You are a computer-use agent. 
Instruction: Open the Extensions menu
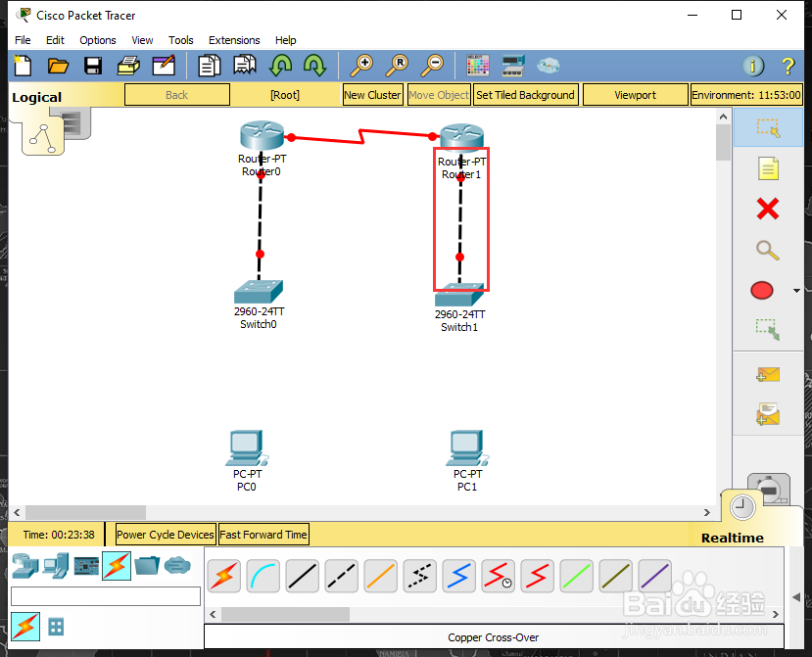pyautogui.click(x=234, y=40)
